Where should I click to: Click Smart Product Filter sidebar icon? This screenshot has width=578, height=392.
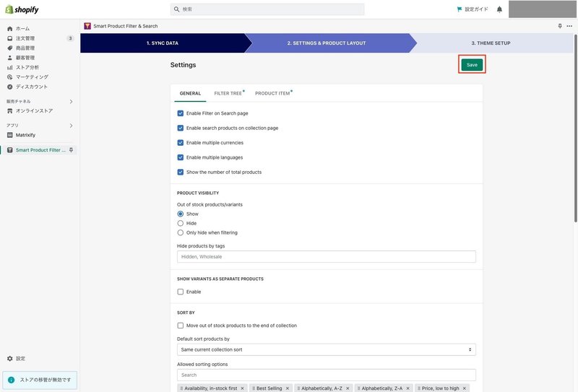10,150
